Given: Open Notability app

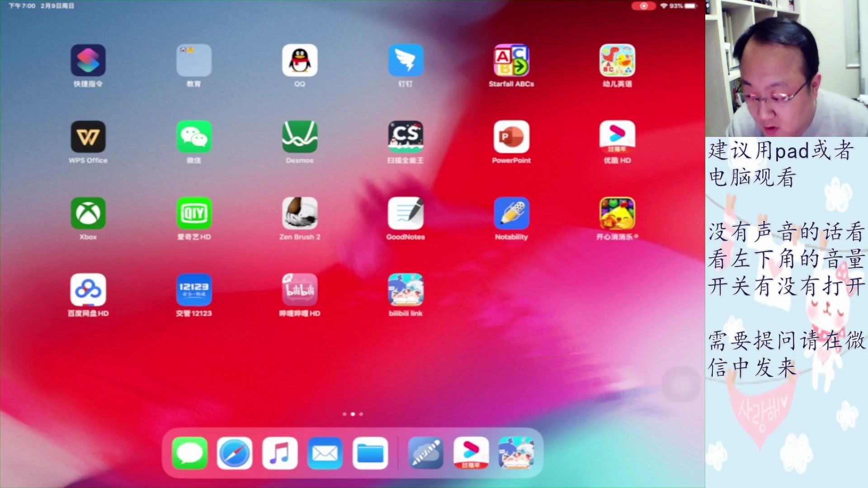Looking at the screenshot, I should point(511,213).
